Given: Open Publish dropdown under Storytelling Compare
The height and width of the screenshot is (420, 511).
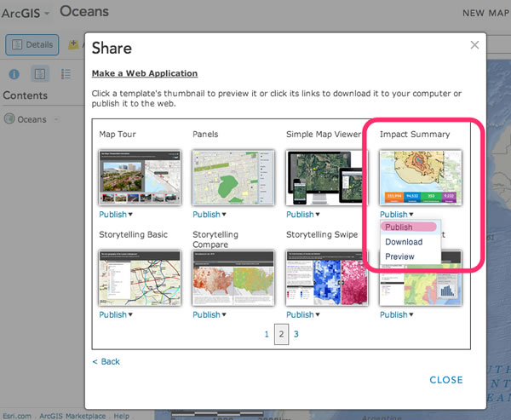Looking at the screenshot, I should [x=210, y=314].
